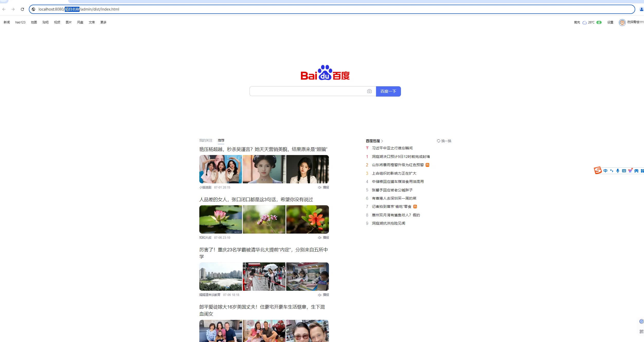The height and width of the screenshot is (342, 644).
Task: Click the pink lotus flower thumbnail
Action: click(x=221, y=219)
